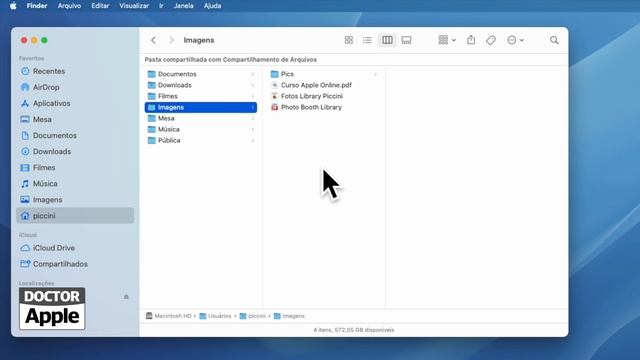Click Macintosh HD in the path bar

[x=169, y=316]
